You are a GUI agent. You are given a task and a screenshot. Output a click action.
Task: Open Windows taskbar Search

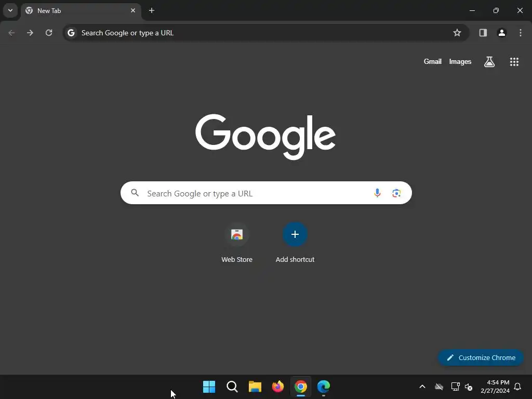coord(232,387)
